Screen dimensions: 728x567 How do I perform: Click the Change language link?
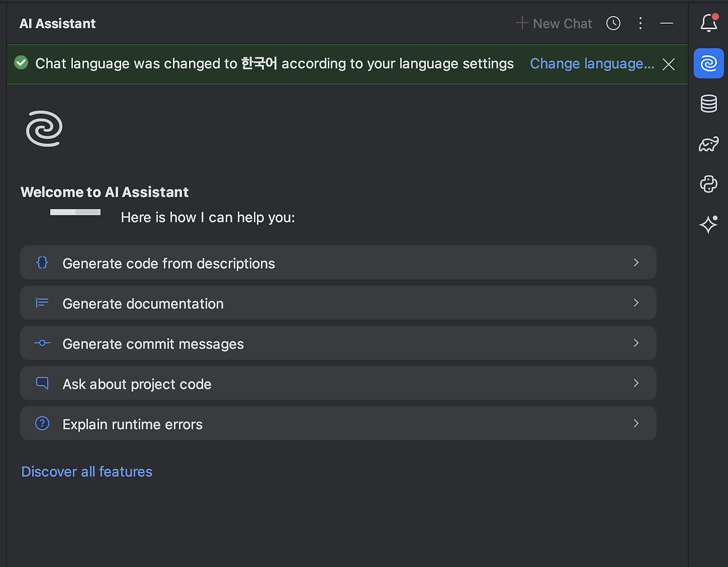(x=592, y=64)
